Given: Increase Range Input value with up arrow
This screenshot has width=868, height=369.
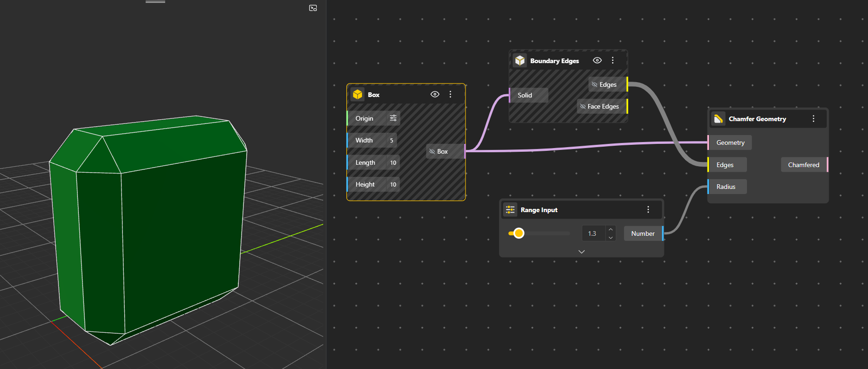Looking at the screenshot, I should point(611,230).
